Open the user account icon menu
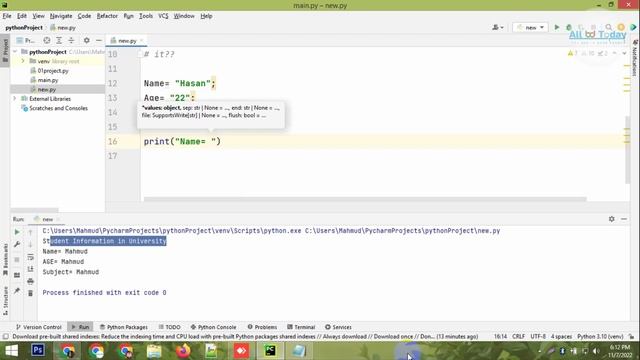The height and width of the screenshot is (360, 640). click(x=498, y=27)
